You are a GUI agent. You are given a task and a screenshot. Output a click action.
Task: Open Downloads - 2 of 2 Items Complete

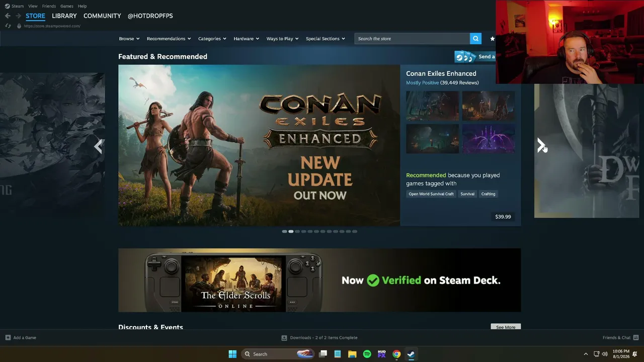tap(324, 338)
